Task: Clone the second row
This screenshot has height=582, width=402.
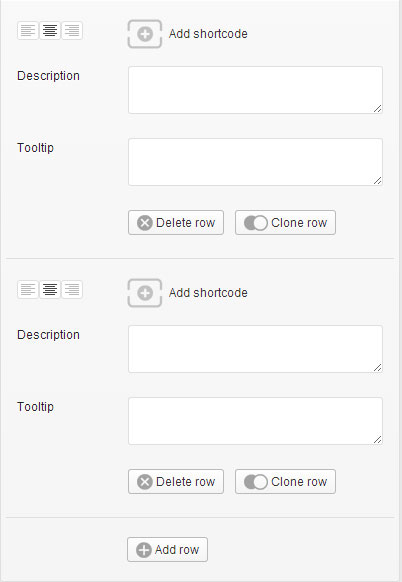Action: point(285,482)
